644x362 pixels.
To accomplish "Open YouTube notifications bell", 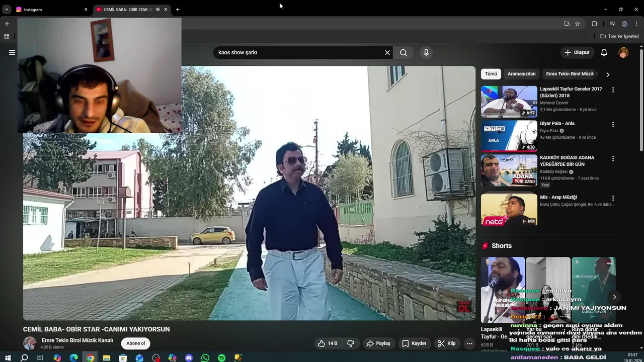I will coord(604,52).
